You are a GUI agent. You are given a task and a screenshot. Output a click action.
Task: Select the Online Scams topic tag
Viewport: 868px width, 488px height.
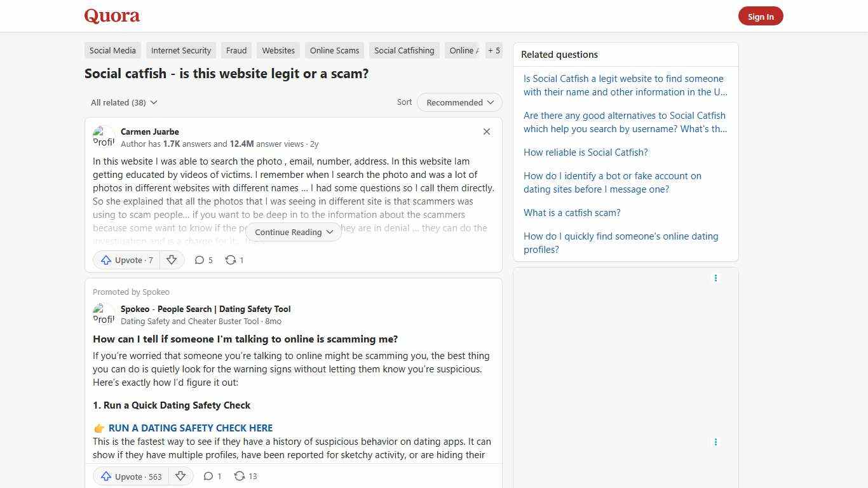click(x=334, y=50)
